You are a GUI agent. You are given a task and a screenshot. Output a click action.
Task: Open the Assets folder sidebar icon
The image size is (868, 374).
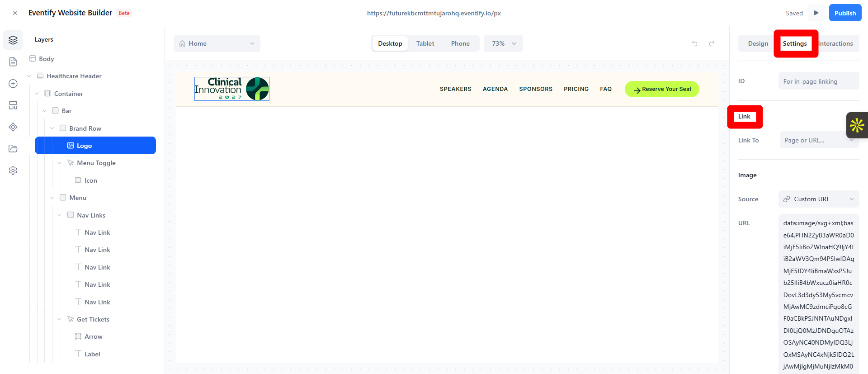pyautogui.click(x=13, y=149)
